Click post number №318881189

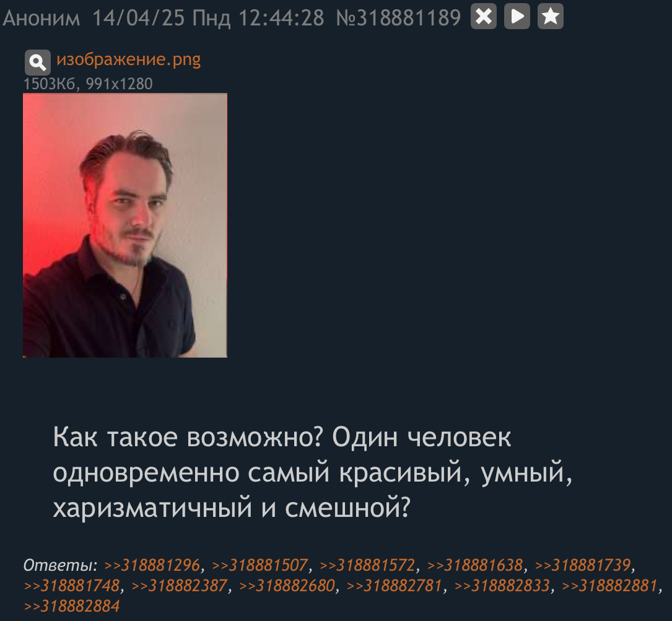coord(399,18)
